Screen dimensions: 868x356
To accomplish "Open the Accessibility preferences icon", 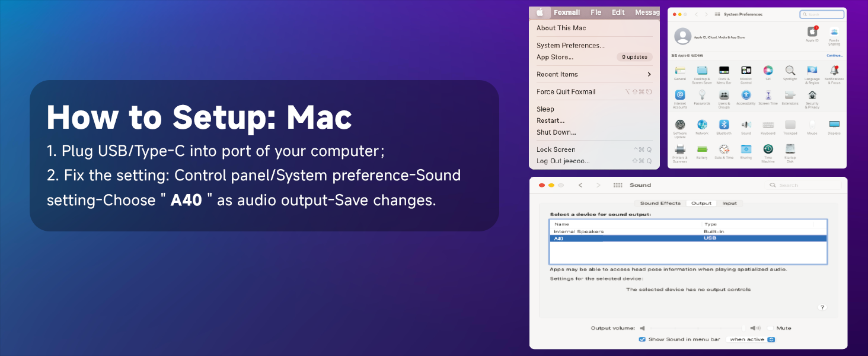I will point(746,96).
